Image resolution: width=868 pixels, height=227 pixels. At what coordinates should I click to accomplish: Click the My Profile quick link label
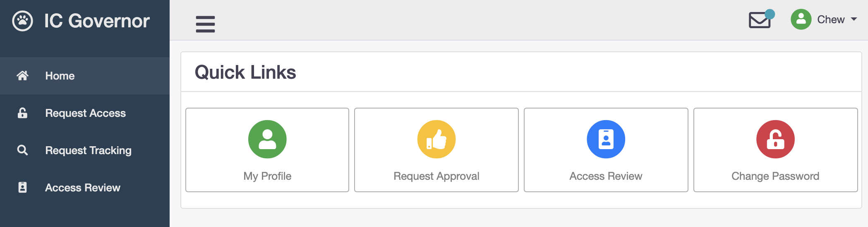[267, 176]
